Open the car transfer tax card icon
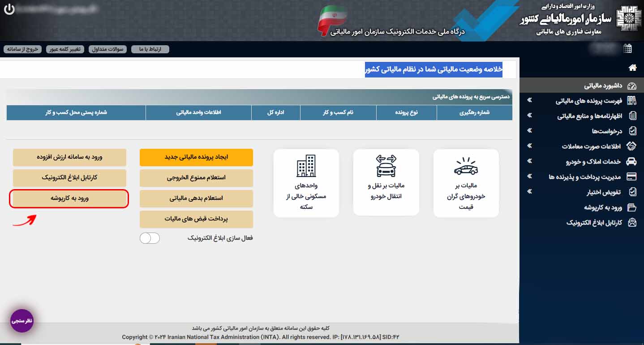The height and width of the screenshot is (345, 644). [386, 165]
